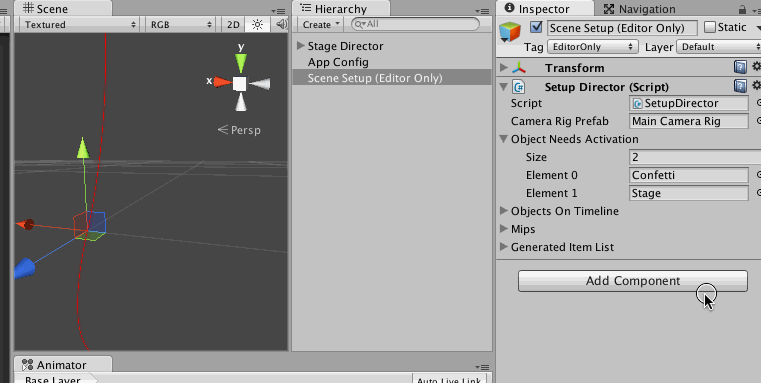Image resolution: width=761 pixels, height=383 pixels.
Task: Open object picker for Element 0
Action: pos(758,175)
